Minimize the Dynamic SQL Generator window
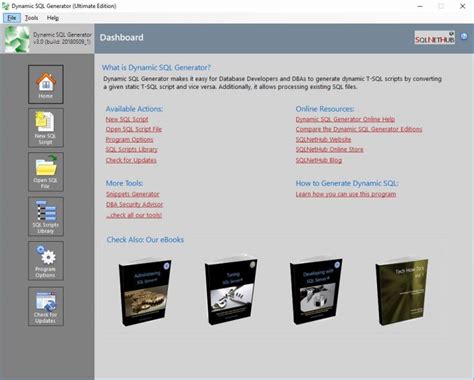Screen dimensions: 474x380 pos(420,6)
